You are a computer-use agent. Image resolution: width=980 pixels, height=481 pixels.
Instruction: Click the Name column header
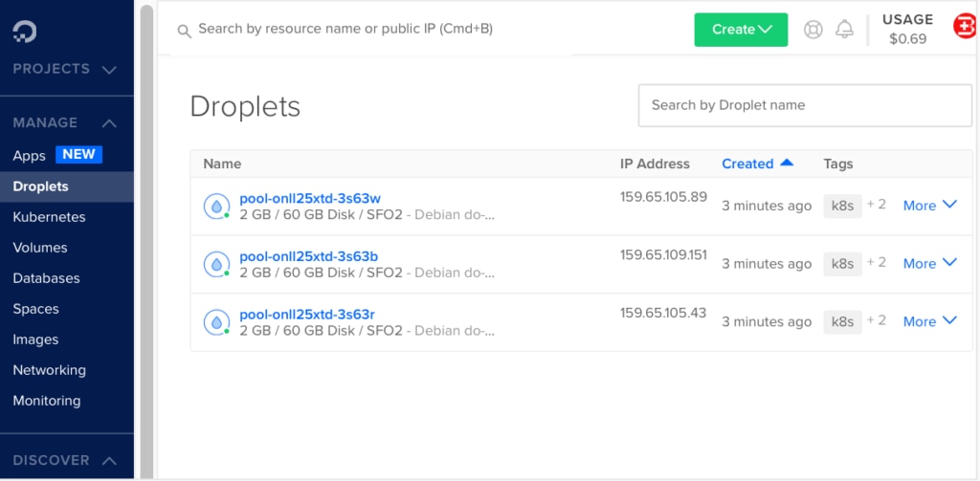pos(222,164)
